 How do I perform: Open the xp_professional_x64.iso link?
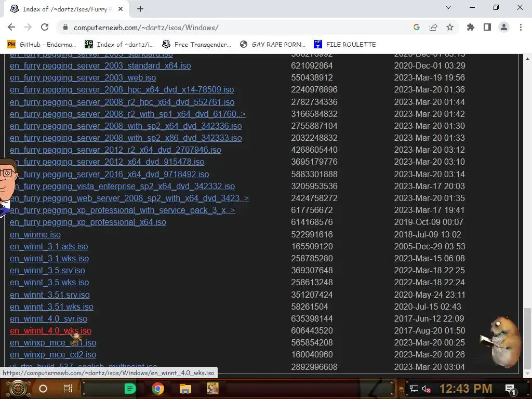click(x=88, y=222)
